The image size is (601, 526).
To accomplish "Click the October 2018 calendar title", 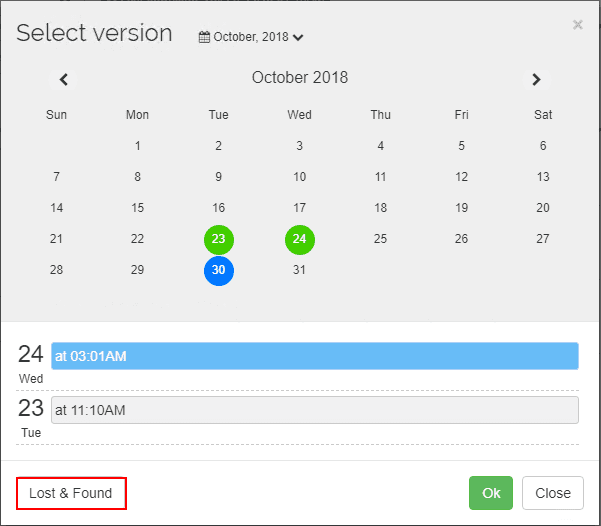I will 300,78.
